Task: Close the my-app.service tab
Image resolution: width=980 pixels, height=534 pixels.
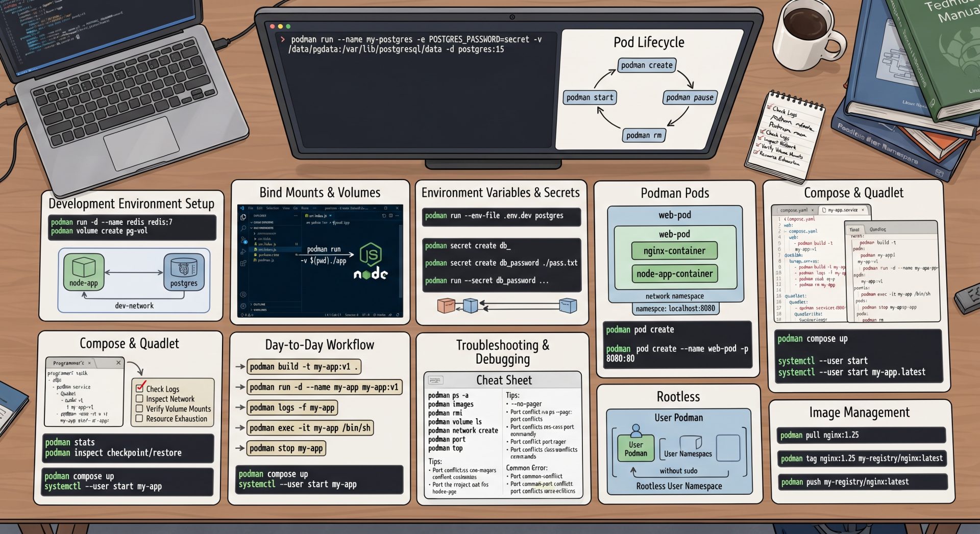Action: coord(863,210)
